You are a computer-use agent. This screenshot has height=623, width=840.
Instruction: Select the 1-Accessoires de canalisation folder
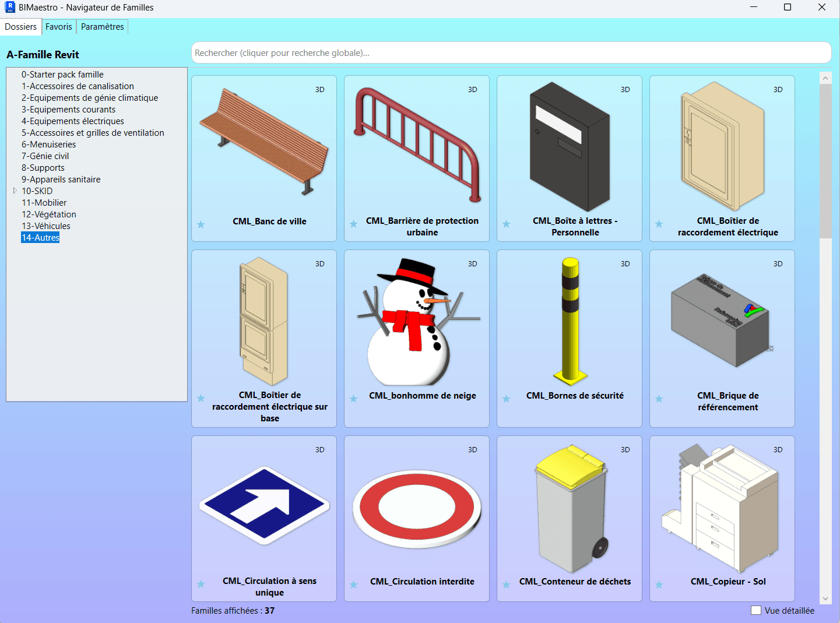(x=78, y=86)
